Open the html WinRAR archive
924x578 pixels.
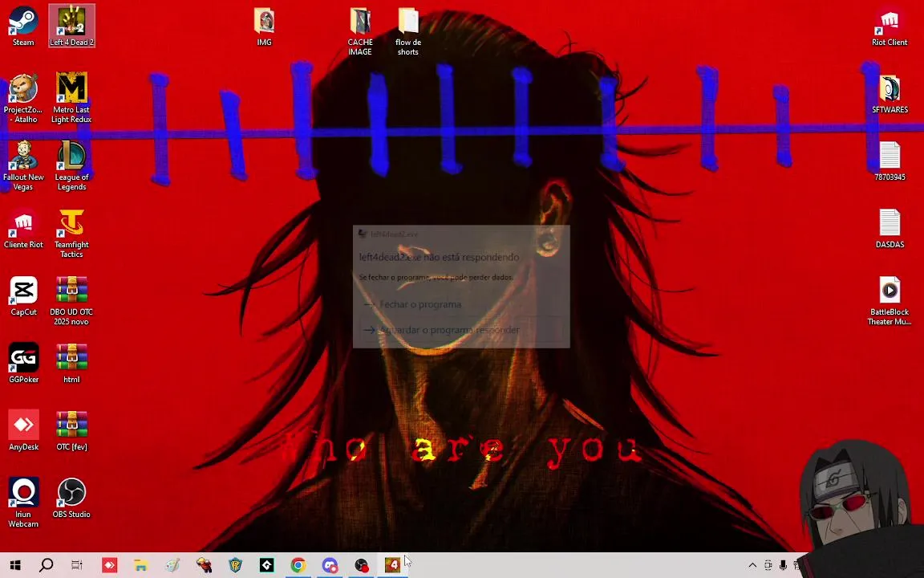pyautogui.click(x=71, y=364)
